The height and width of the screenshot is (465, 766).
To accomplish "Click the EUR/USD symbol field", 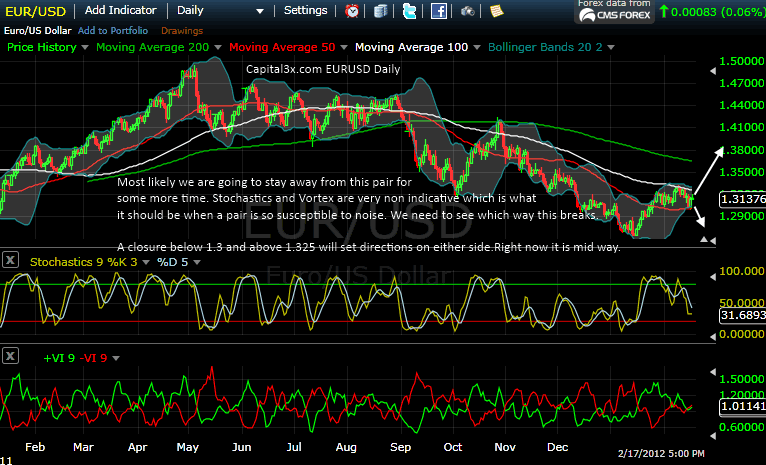I will (x=36, y=10).
